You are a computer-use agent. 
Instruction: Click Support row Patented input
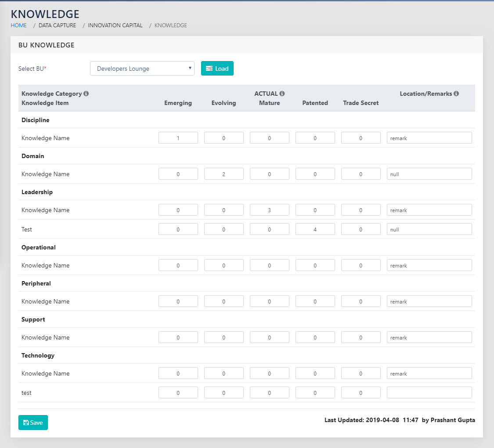point(315,337)
